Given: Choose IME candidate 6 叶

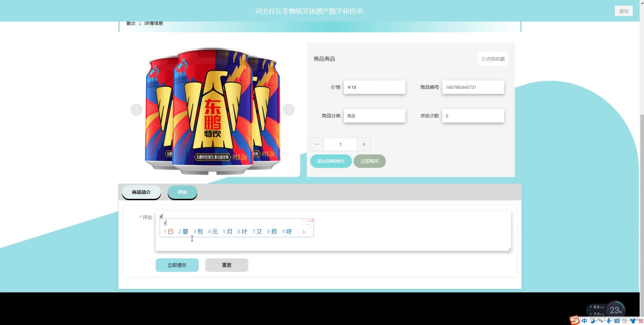Looking at the screenshot, I should 243,231.
